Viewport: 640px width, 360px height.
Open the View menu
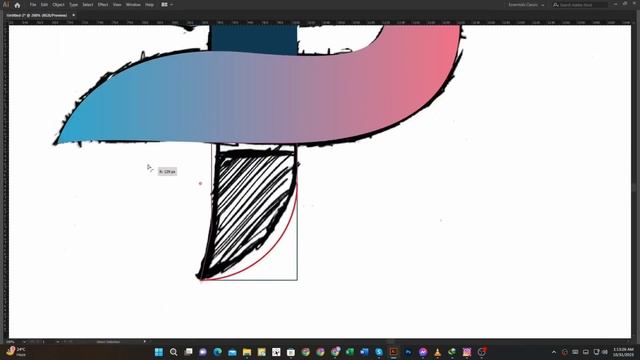117,5
